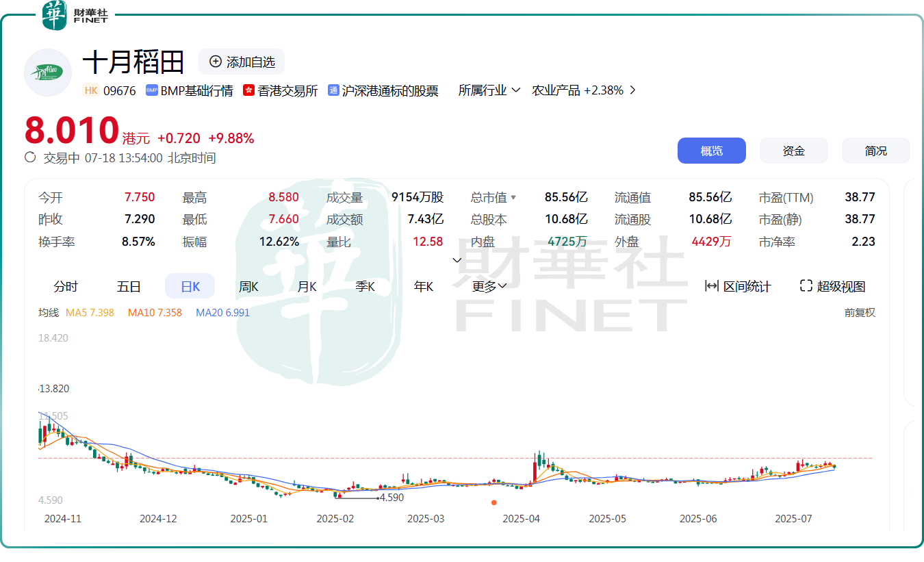Click the 香港交易所 red flag icon
This screenshot has height=562, width=924.
248,90
